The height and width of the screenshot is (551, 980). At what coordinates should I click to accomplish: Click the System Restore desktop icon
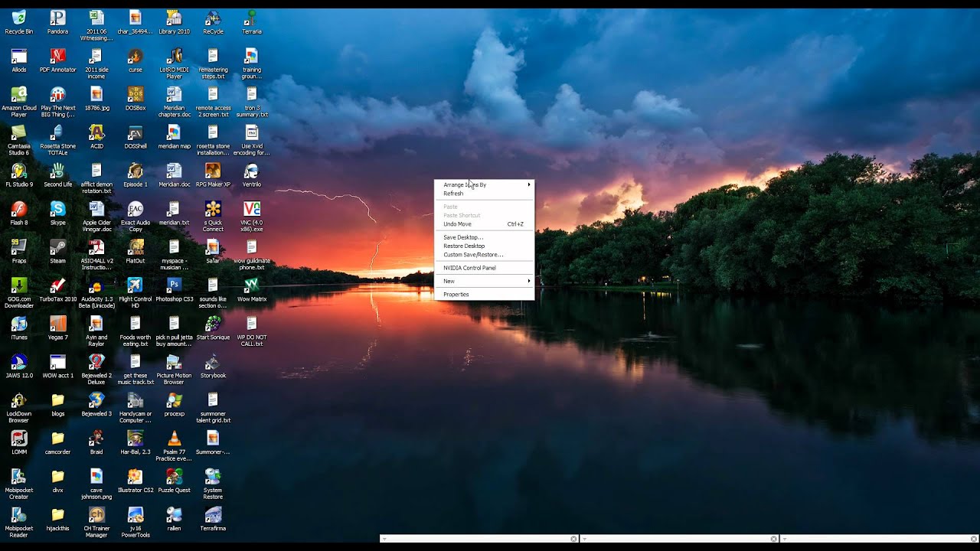click(213, 484)
